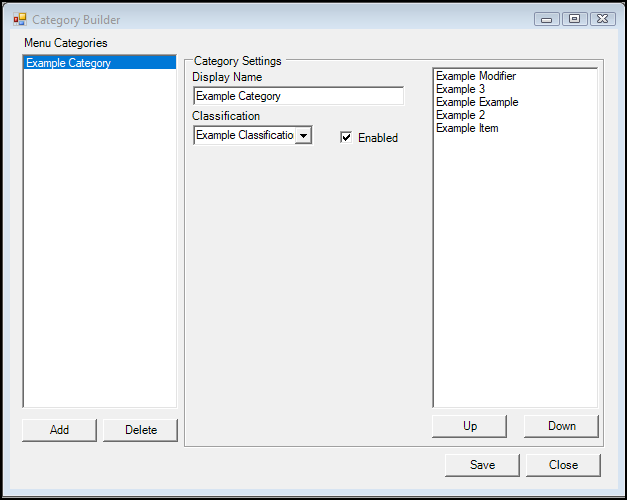Maximize the Category Builder window
Viewport: 627px width, 500px height.
(575, 19)
